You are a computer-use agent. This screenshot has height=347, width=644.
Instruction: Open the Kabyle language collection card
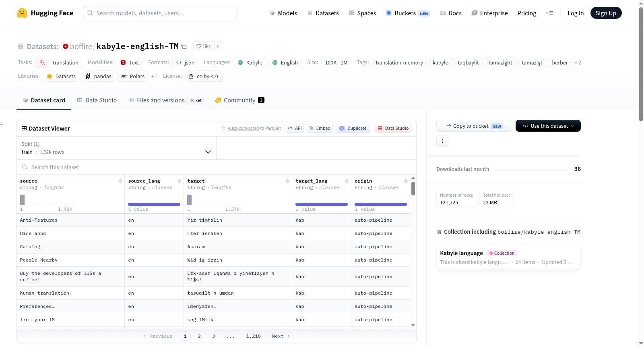pos(508,258)
